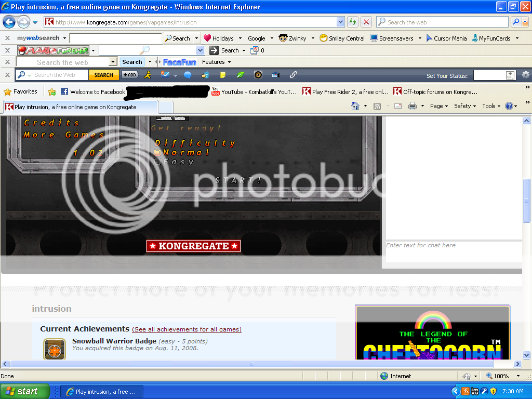Click the taskbar clock showing 7:30 AM
This screenshot has width=532, height=399.
click(x=513, y=391)
